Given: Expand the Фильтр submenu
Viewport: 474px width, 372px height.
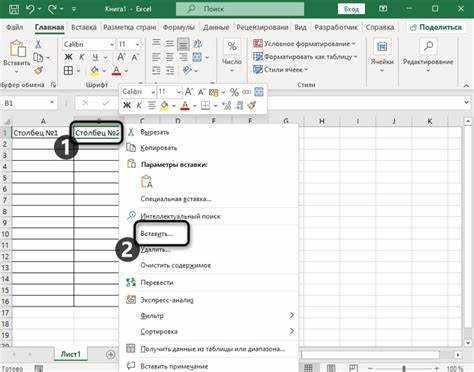Looking at the screenshot, I should [208, 315].
